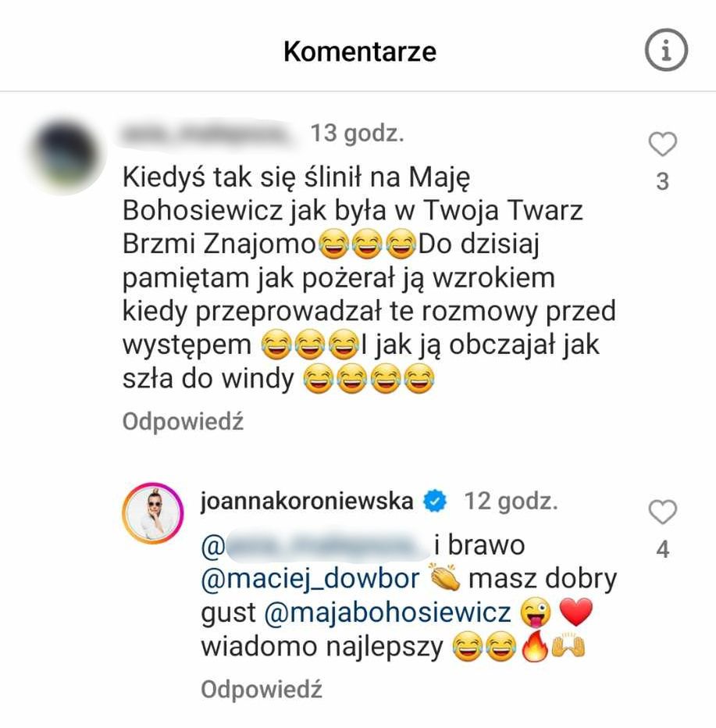
Task: Open the info icon beside Komentarze
Action: click(x=666, y=50)
